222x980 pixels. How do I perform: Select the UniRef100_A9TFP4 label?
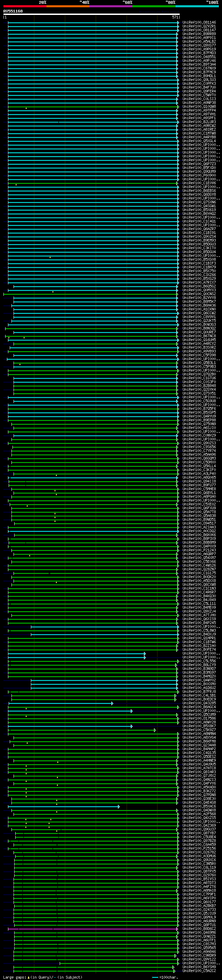[x=199, y=110]
